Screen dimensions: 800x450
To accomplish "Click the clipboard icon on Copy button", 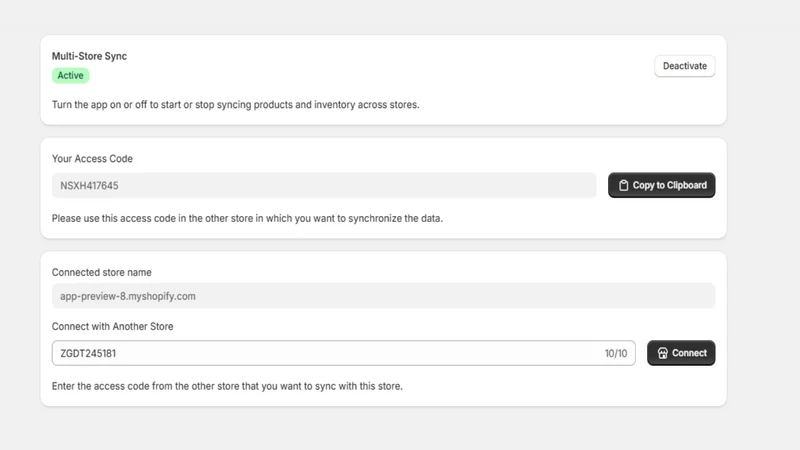I will tap(623, 185).
